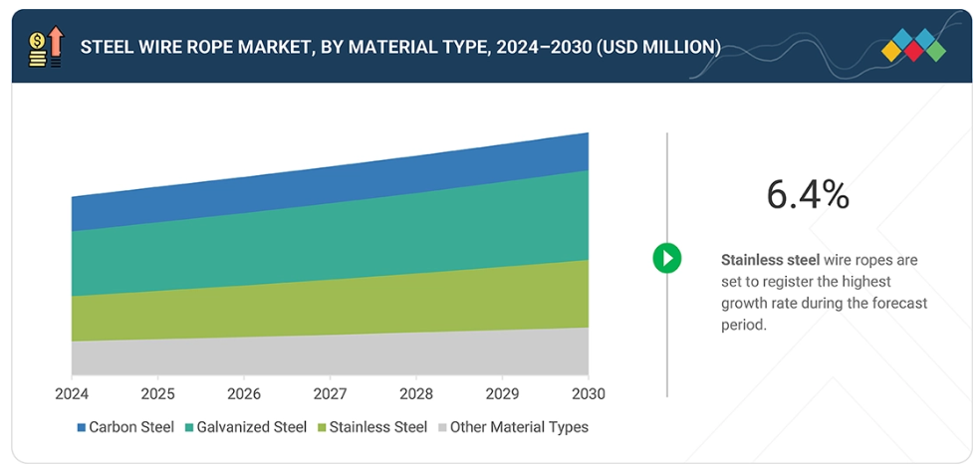Click the Other Material Types gray square
Screen dimensions: 980x471
coord(441,427)
